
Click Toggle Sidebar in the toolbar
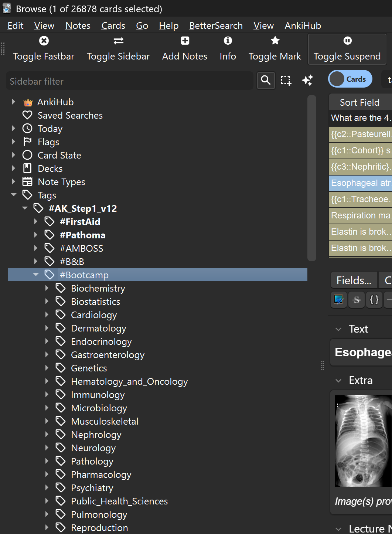tap(118, 48)
